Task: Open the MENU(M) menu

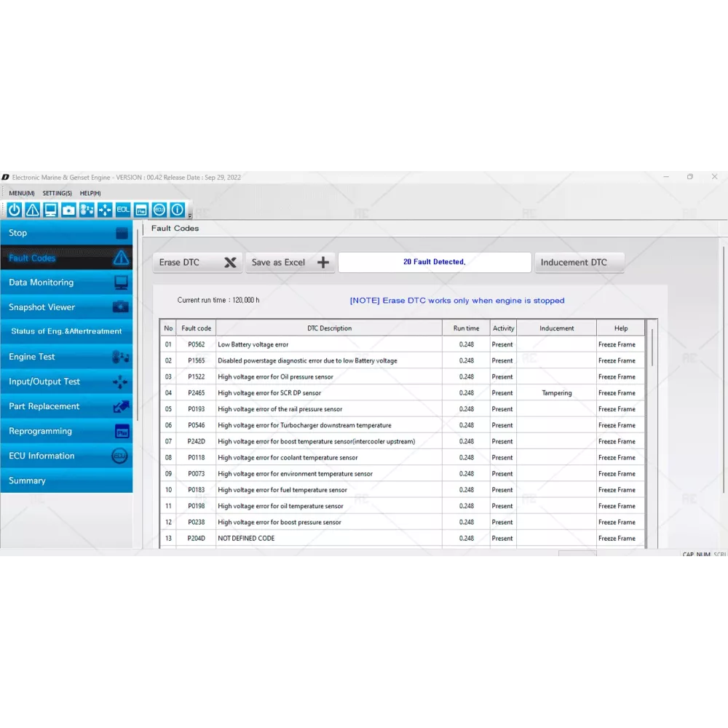Action: tap(22, 193)
